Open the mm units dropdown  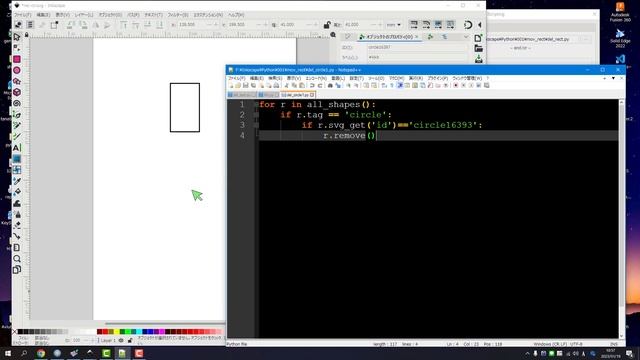click(x=394, y=25)
